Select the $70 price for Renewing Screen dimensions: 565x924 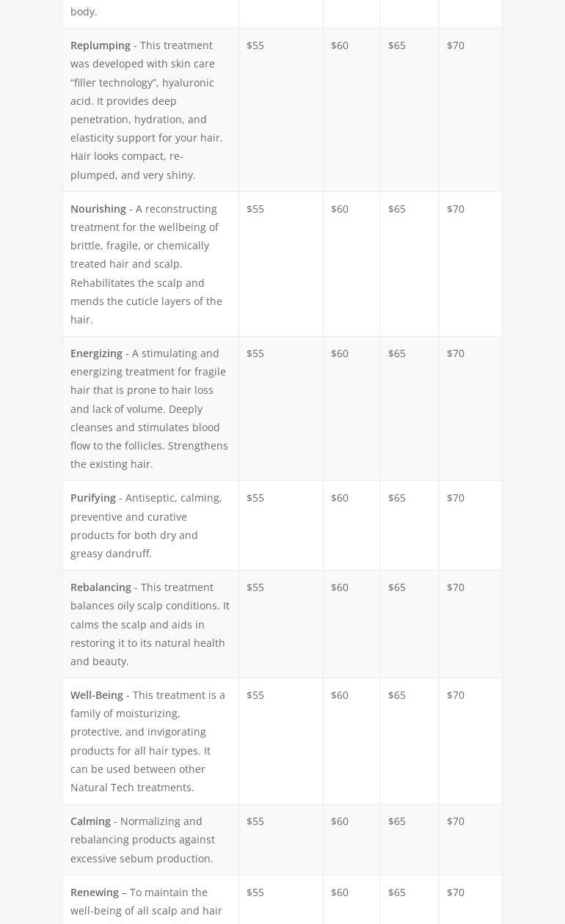pyautogui.click(x=456, y=892)
